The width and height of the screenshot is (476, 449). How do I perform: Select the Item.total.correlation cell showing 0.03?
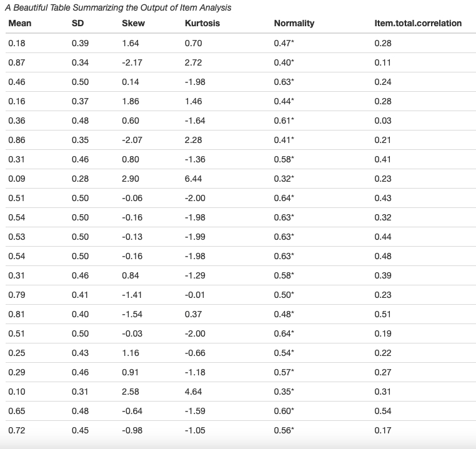point(383,121)
